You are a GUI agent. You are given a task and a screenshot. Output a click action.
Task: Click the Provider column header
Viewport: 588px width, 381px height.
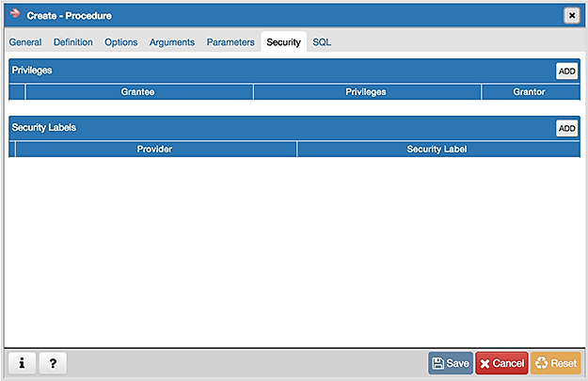[155, 149]
